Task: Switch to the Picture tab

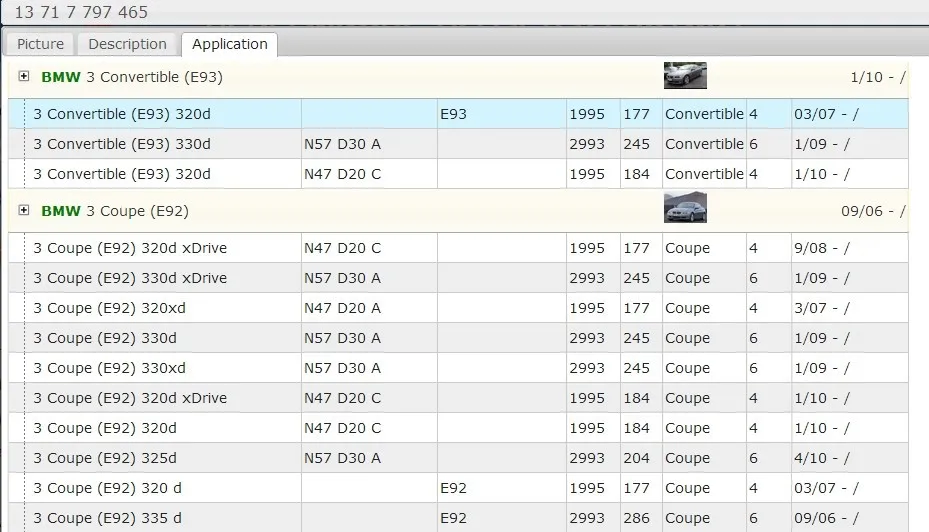Action: [x=40, y=44]
